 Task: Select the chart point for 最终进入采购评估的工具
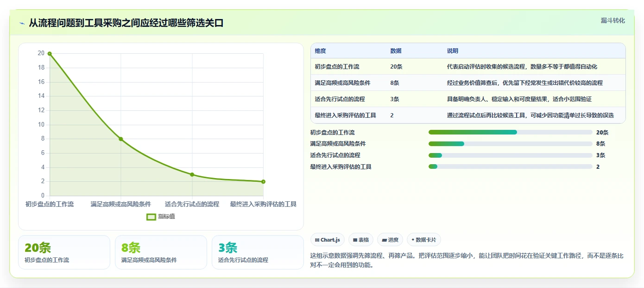tap(263, 182)
